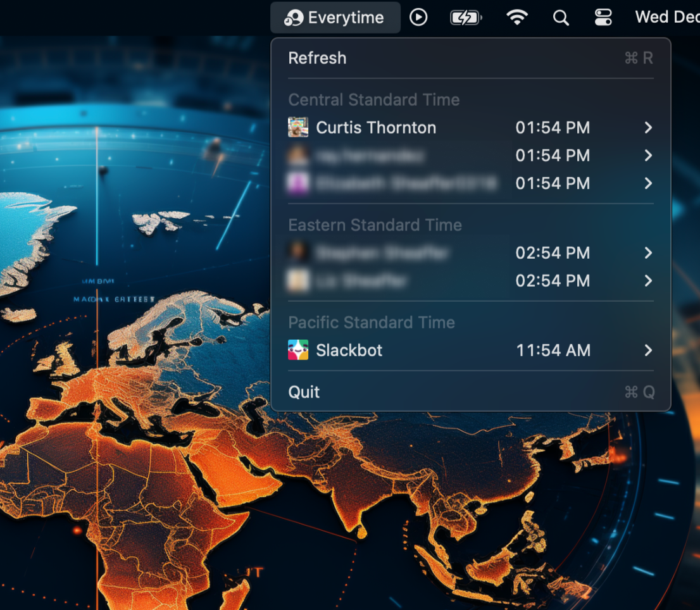Select the Curtis Thornton name entry
The width and height of the screenshot is (700, 610).
(376, 128)
